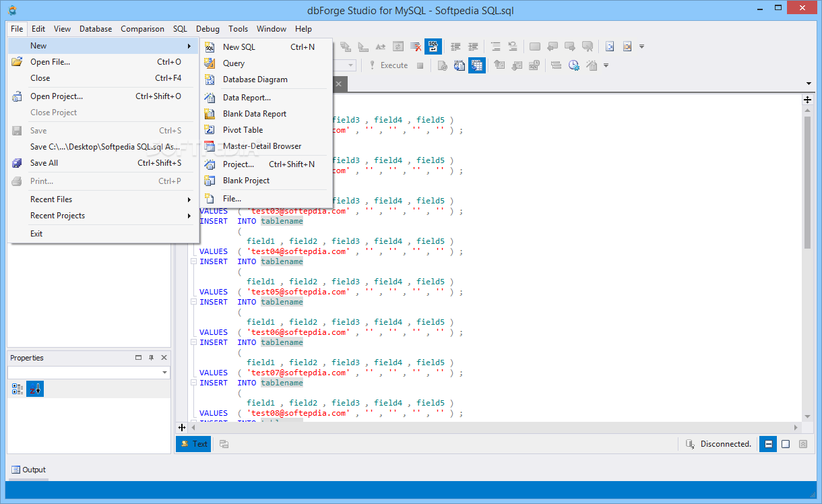822x504 pixels.
Task: Click the New SQL menu item
Action: point(266,47)
